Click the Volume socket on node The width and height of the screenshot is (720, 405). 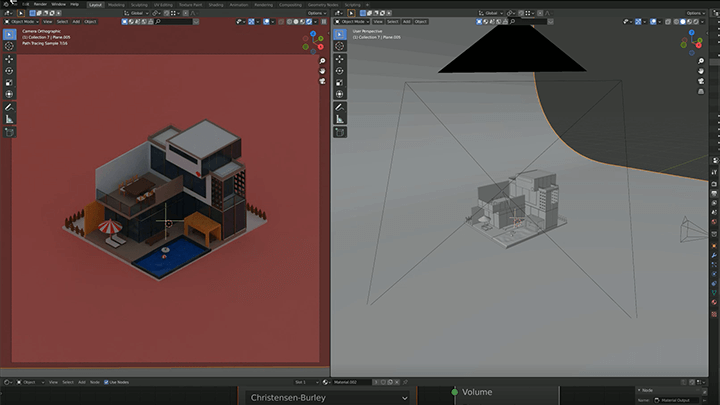pyautogui.click(x=455, y=392)
